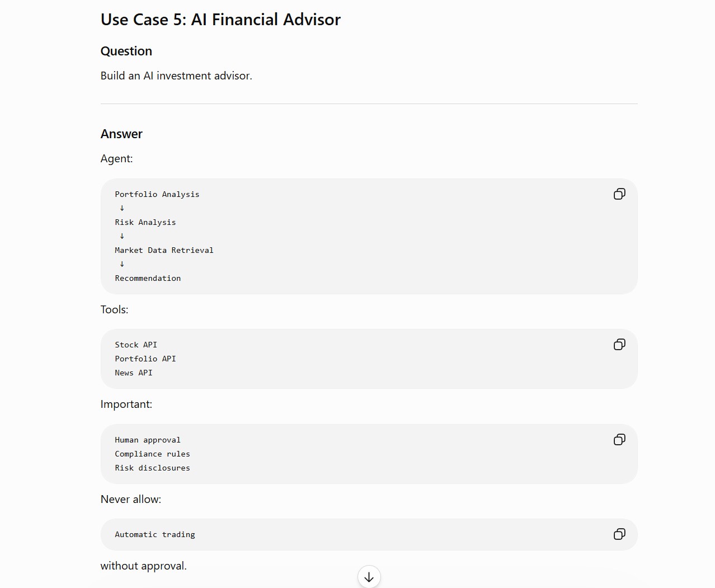
Task: Click the 'Stock API' line
Action: pos(136,345)
